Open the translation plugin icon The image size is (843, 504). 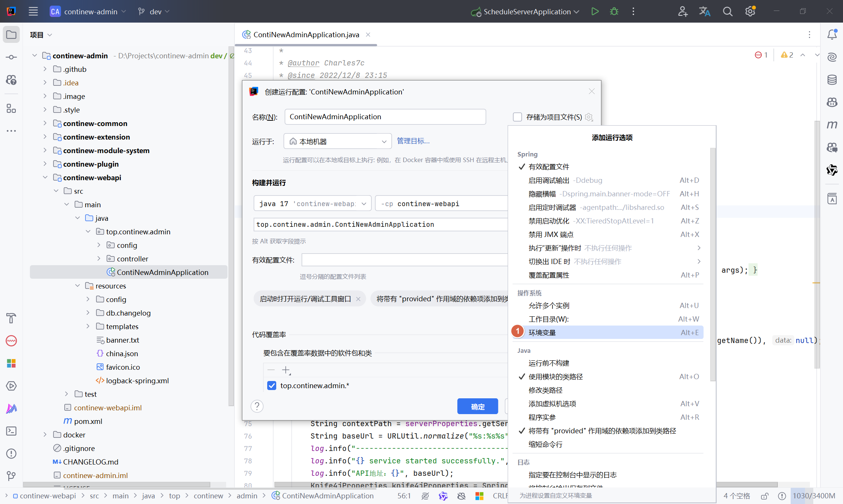coord(705,11)
